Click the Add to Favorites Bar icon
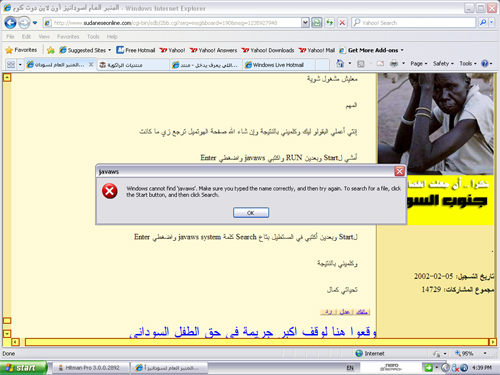Image resolution: width=500 pixels, height=375 pixels. (x=51, y=50)
